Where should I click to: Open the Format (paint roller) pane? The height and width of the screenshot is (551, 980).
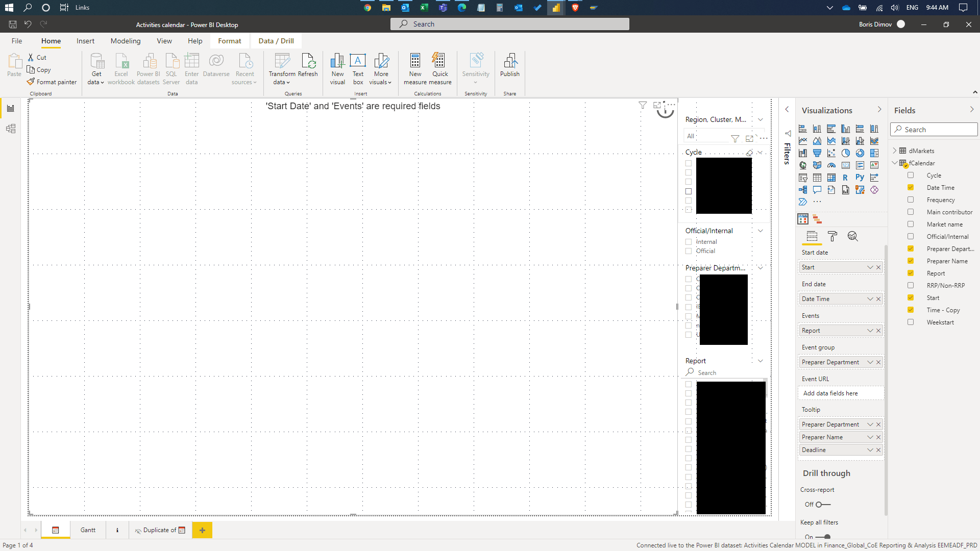832,236
